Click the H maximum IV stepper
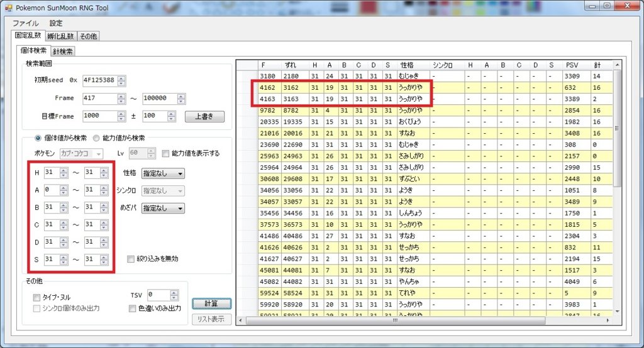 pos(104,172)
